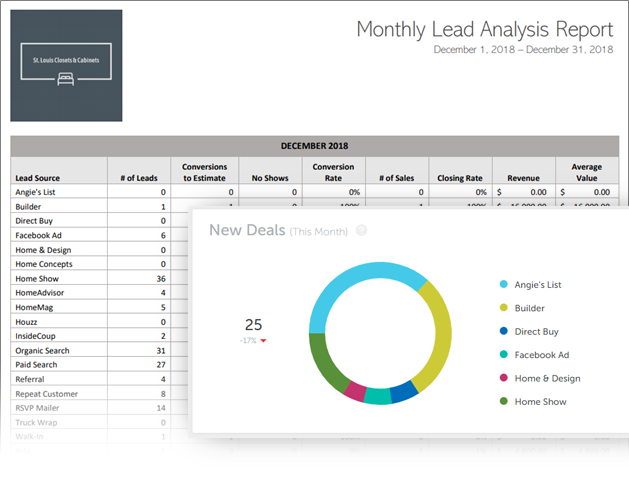Click the Monthly Lead Analysis Report title

pos(485,29)
